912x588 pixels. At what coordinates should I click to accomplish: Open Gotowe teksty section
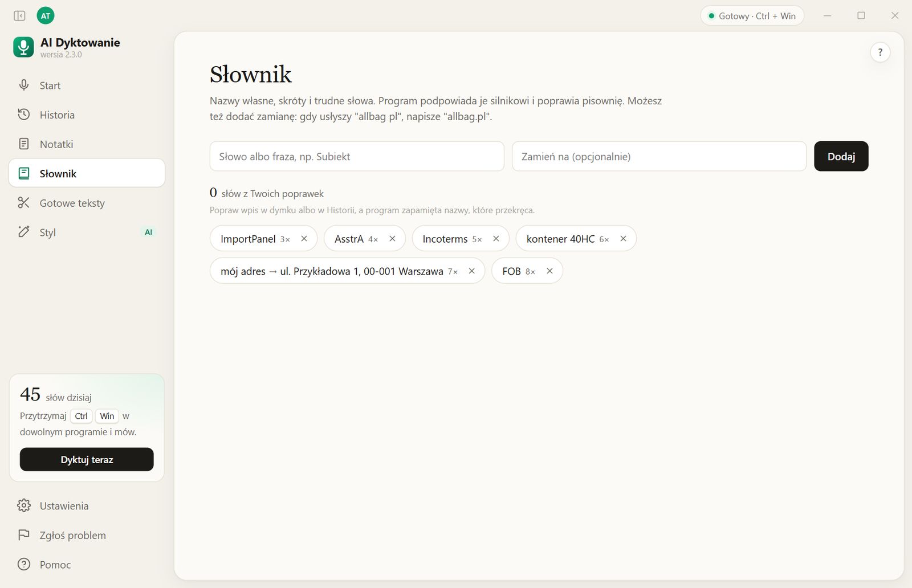87,203
